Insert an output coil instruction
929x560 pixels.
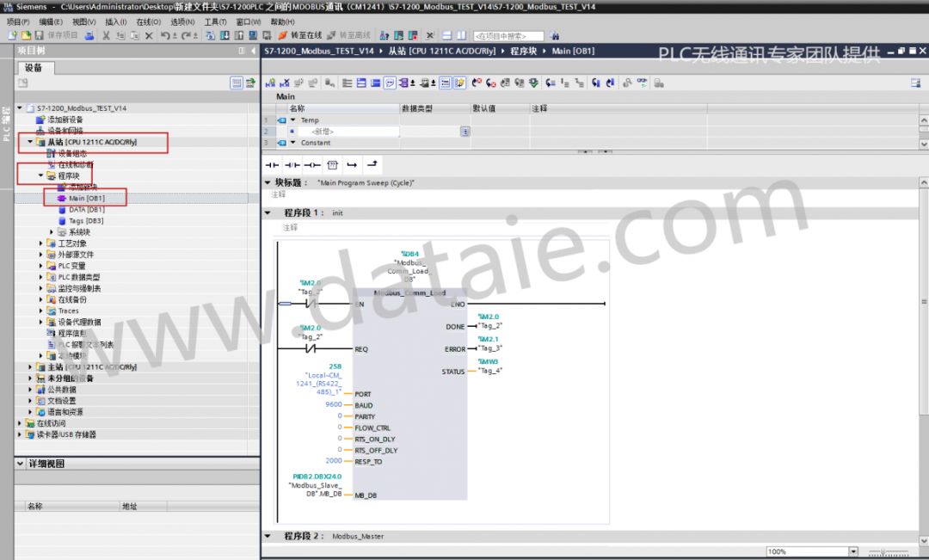point(312,165)
